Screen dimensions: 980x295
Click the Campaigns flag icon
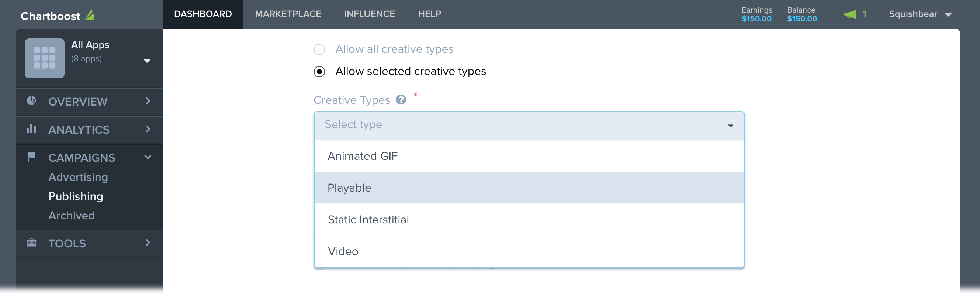[32, 157]
